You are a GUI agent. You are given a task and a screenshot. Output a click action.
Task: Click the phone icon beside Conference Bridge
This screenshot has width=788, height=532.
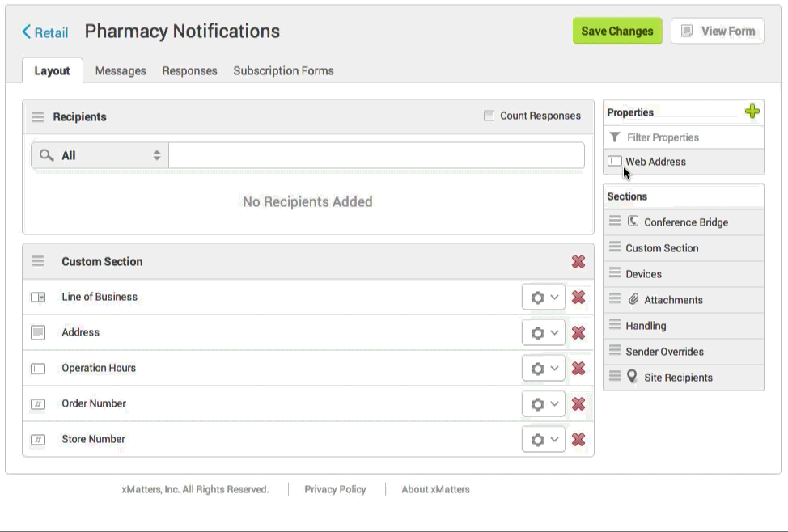click(x=633, y=222)
